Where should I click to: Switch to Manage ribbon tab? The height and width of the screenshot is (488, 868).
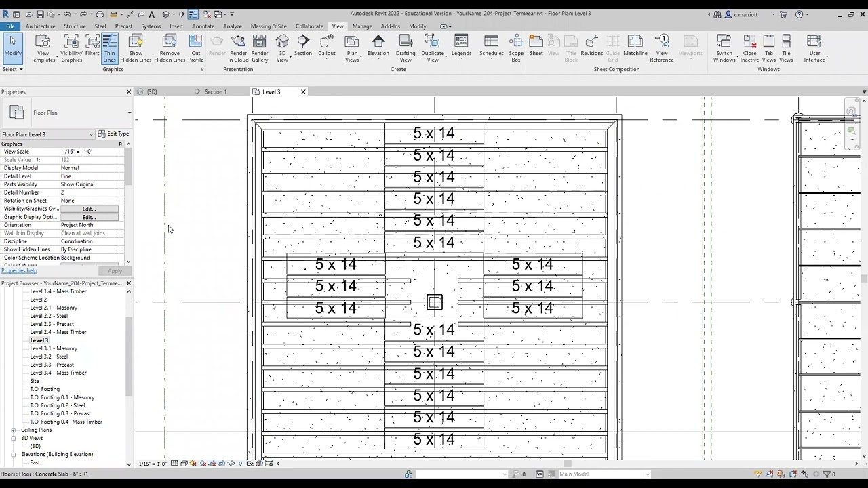point(362,26)
